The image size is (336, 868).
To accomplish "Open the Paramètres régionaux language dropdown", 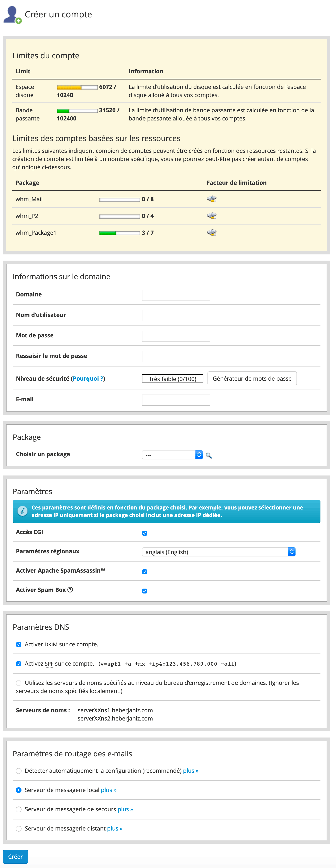I will click(x=219, y=552).
